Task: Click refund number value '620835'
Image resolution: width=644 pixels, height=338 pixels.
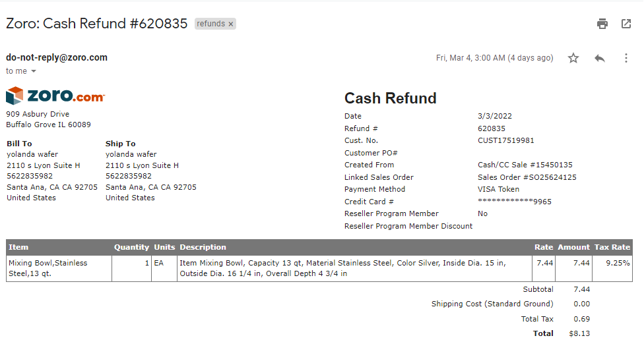Action: click(491, 128)
